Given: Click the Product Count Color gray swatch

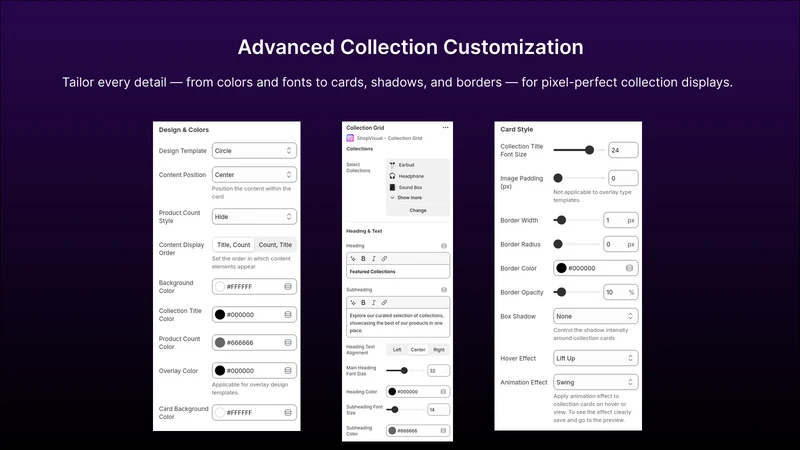Looking at the screenshot, I should click(x=220, y=343).
